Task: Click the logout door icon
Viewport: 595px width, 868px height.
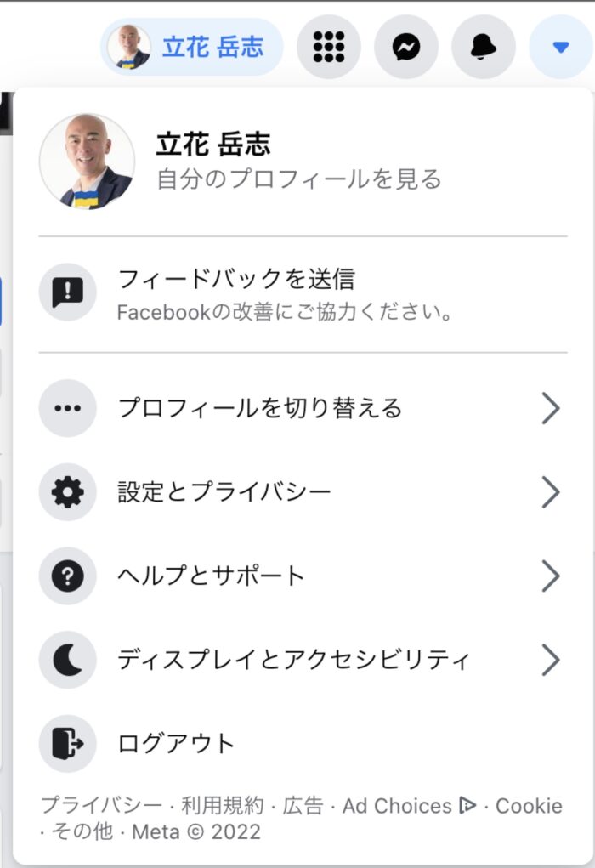Action: [x=67, y=743]
